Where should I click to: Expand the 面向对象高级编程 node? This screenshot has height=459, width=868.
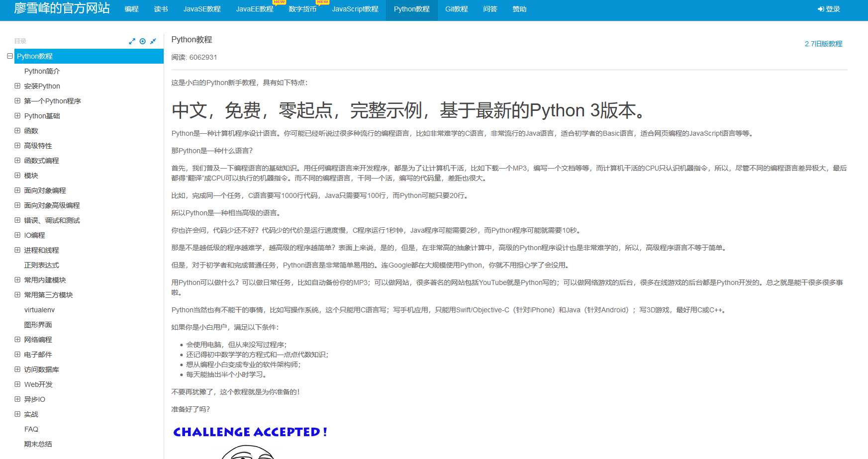(17, 205)
